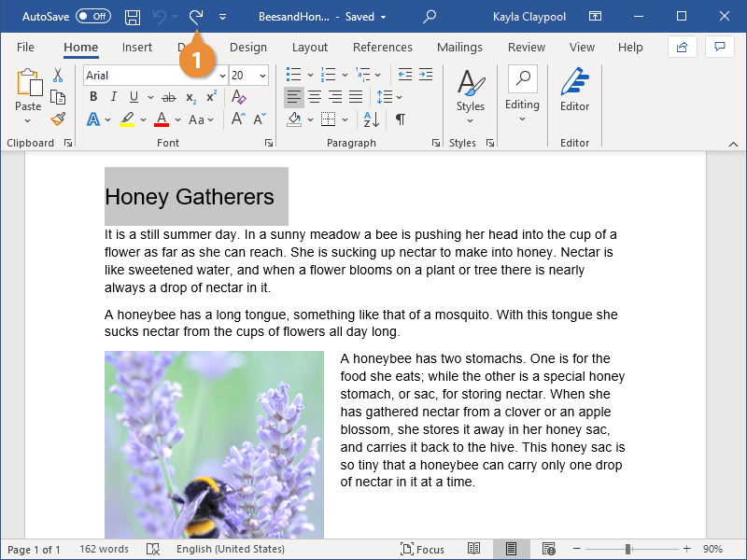Open the Editor pen icon
The image size is (747, 560).
pos(574,91)
